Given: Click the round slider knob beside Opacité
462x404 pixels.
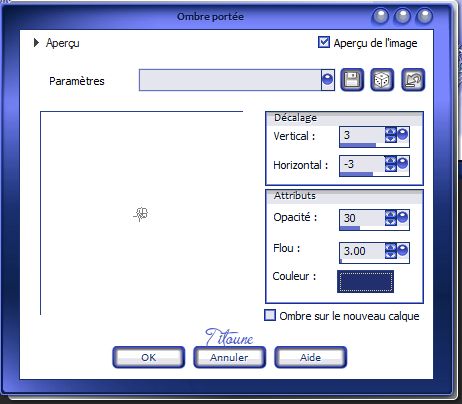Looking at the screenshot, I should click(x=403, y=217).
